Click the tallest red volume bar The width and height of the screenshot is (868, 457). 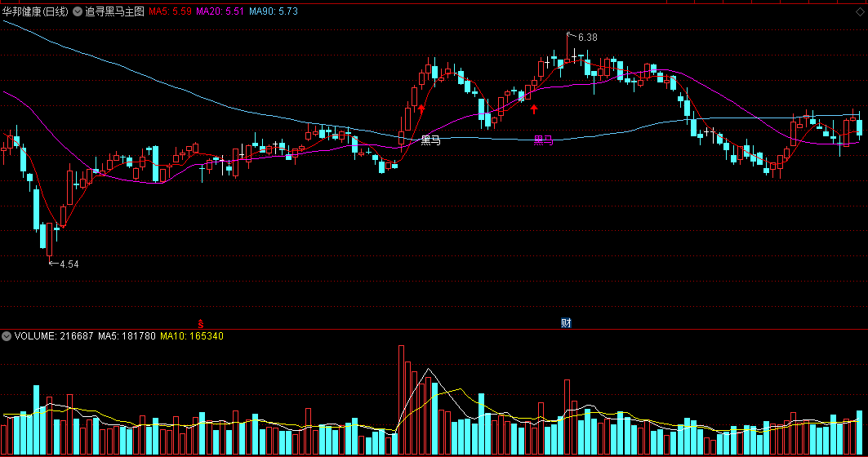point(402,400)
